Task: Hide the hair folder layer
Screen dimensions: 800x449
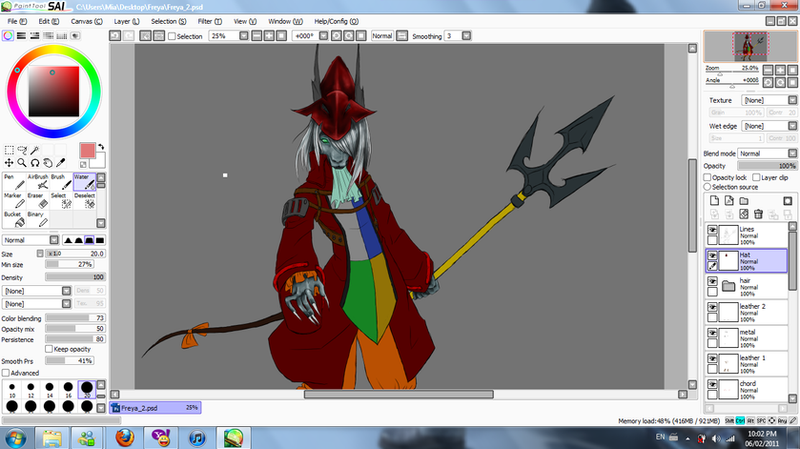Action: 712,281
